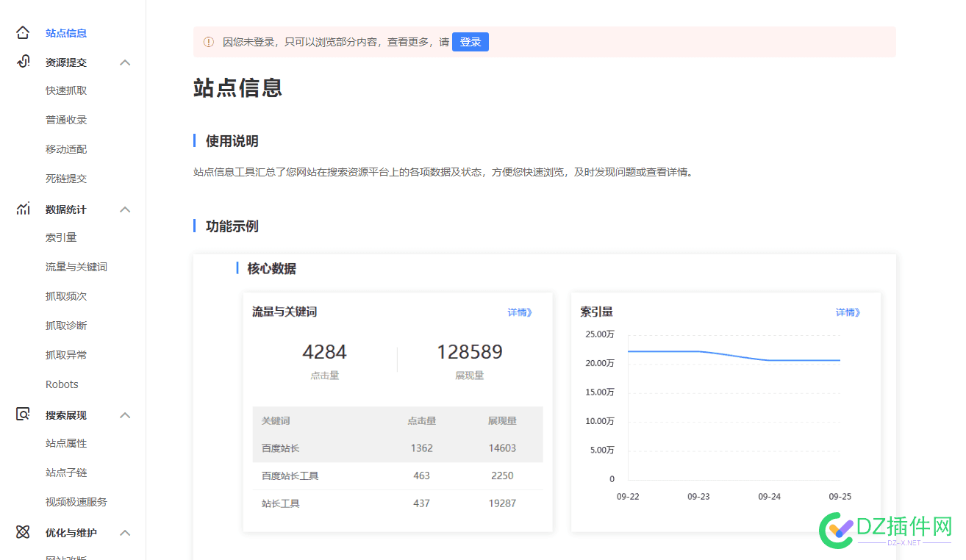Click the warning icon in login notice
Image resolution: width=966 pixels, height=560 pixels.
click(209, 42)
